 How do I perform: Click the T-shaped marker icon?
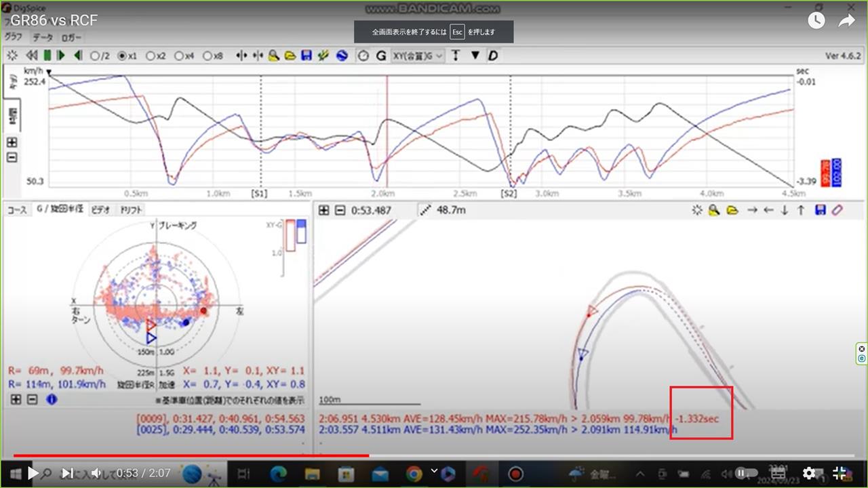(456, 56)
